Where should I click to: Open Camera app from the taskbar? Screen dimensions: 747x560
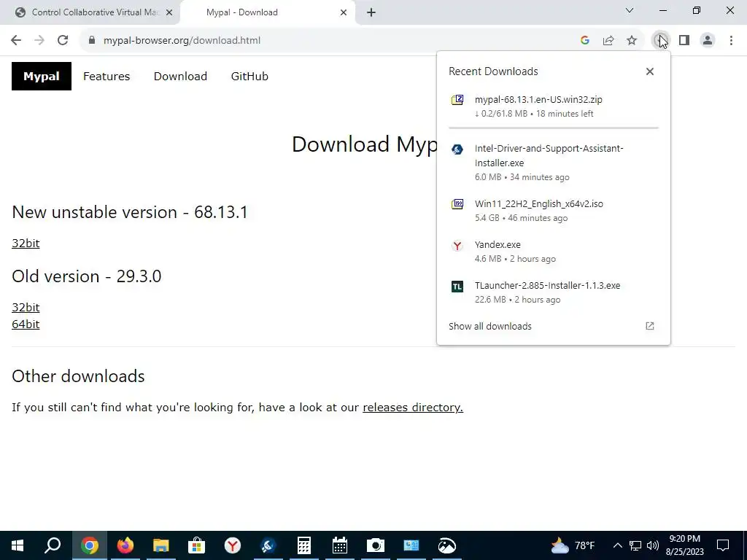click(x=376, y=545)
